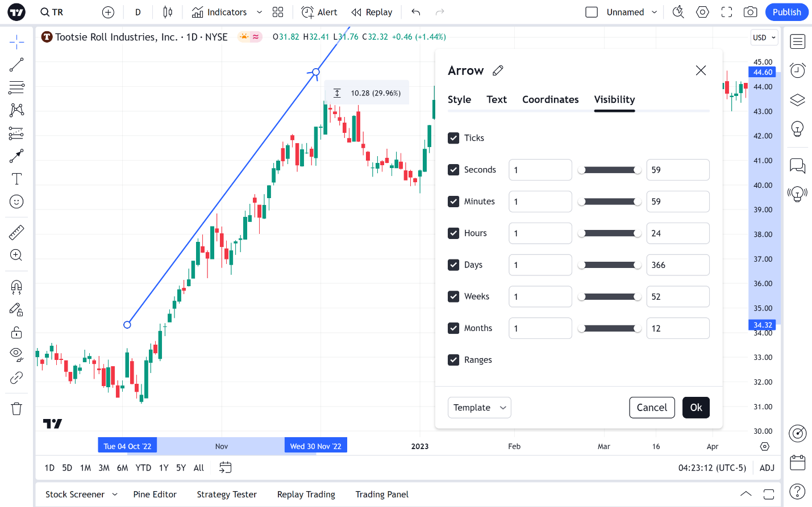Undo the last action
Screen dimensions: 812x507
pos(416,12)
